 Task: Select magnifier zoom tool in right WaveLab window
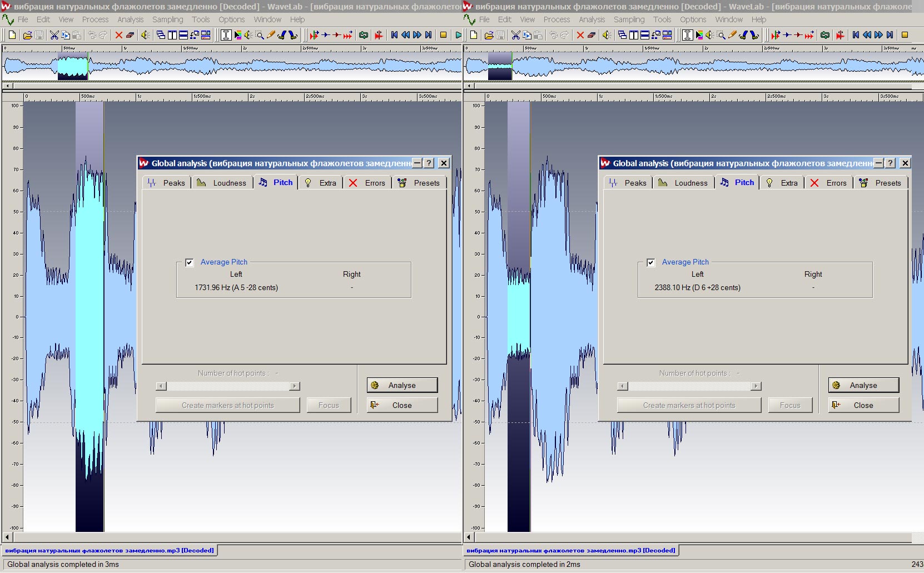tap(721, 35)
